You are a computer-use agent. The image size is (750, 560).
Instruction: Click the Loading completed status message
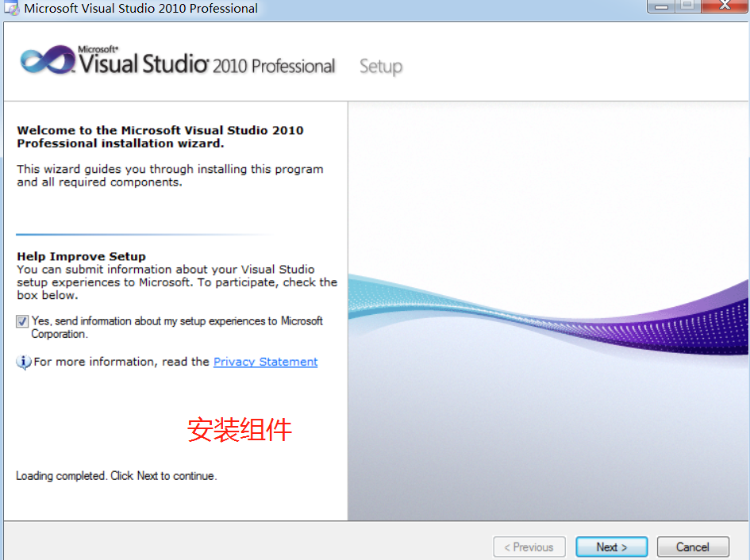(x=116, y=476)
